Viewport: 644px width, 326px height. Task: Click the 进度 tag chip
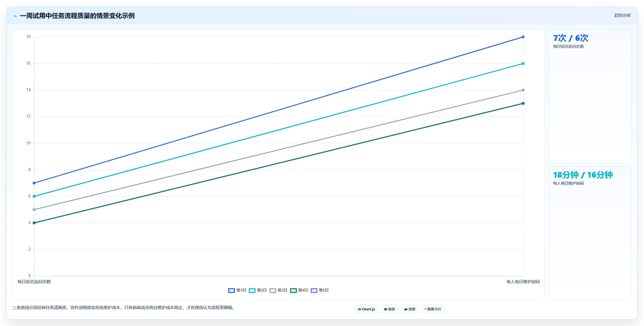tap(410, 309)
